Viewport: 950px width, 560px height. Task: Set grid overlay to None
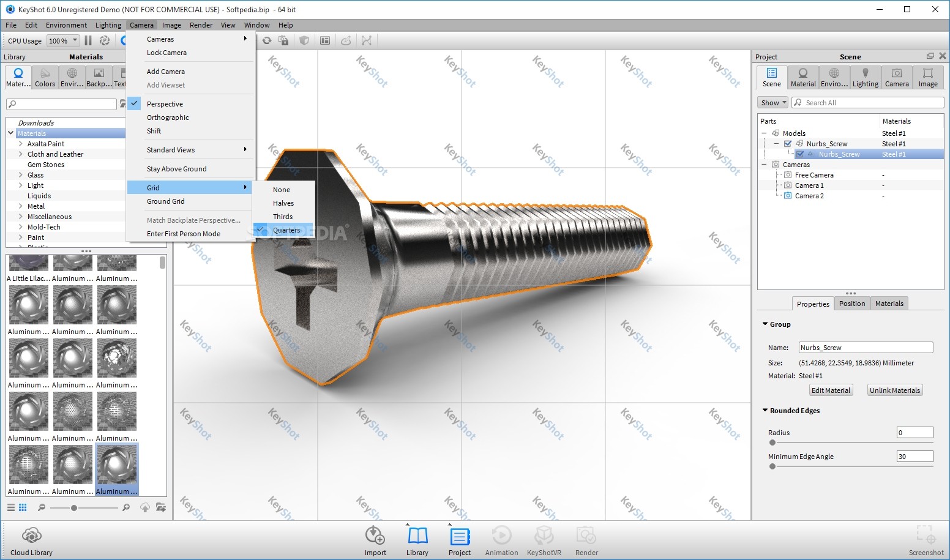[282, 190]
